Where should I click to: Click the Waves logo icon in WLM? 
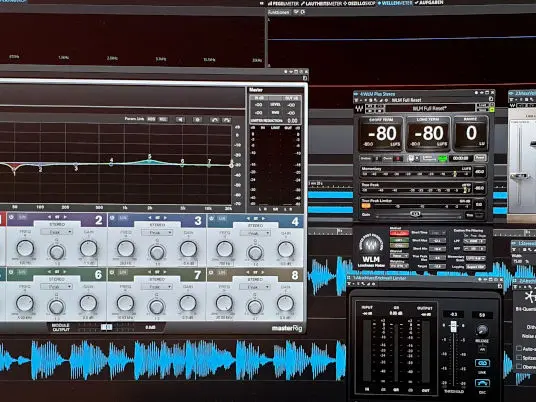click(x=359, y=109)
